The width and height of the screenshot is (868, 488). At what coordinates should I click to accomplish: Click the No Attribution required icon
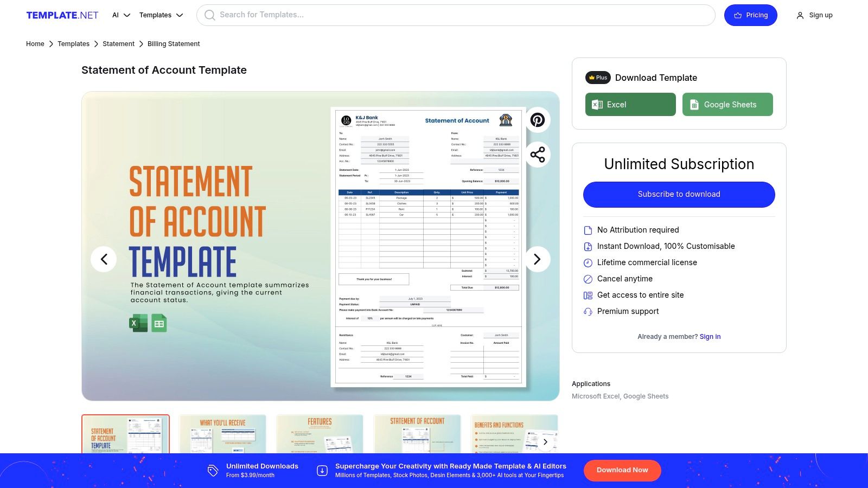(588, 230)
